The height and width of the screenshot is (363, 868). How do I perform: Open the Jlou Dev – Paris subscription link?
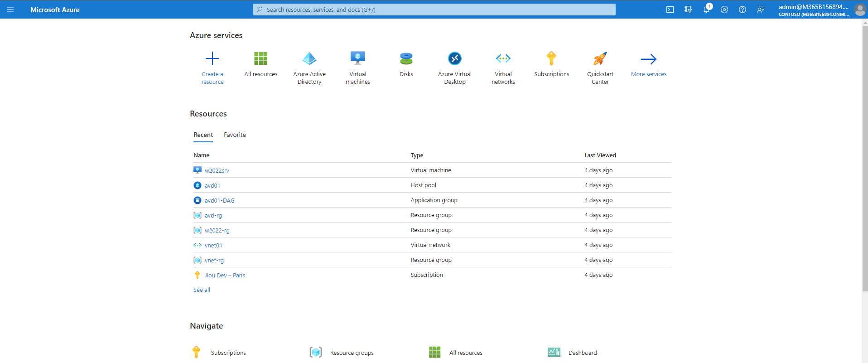click(225, 275)
